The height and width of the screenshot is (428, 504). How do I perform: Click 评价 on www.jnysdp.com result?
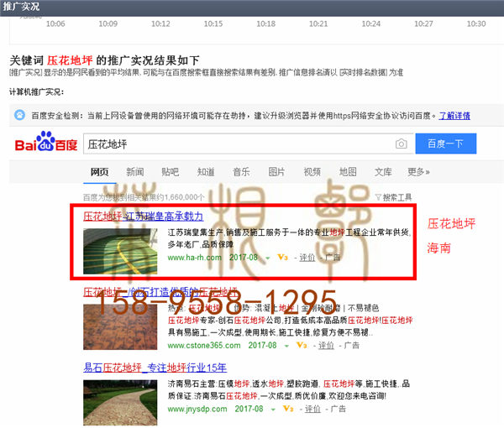312,409
